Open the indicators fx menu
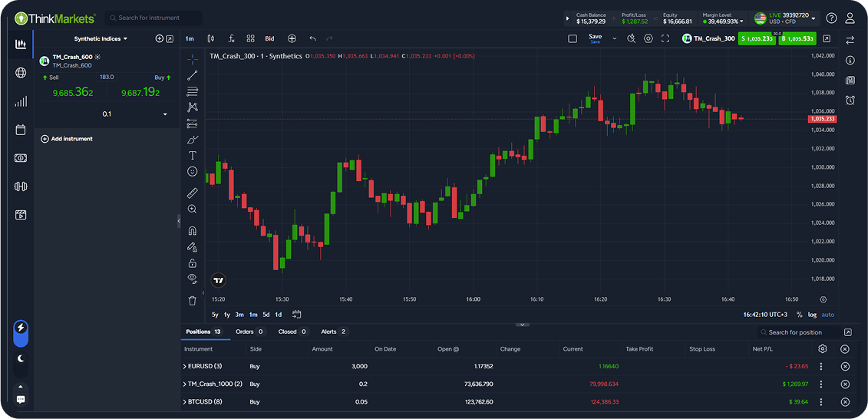This screenshot has width=868, height=419. [x=232, y=38]
